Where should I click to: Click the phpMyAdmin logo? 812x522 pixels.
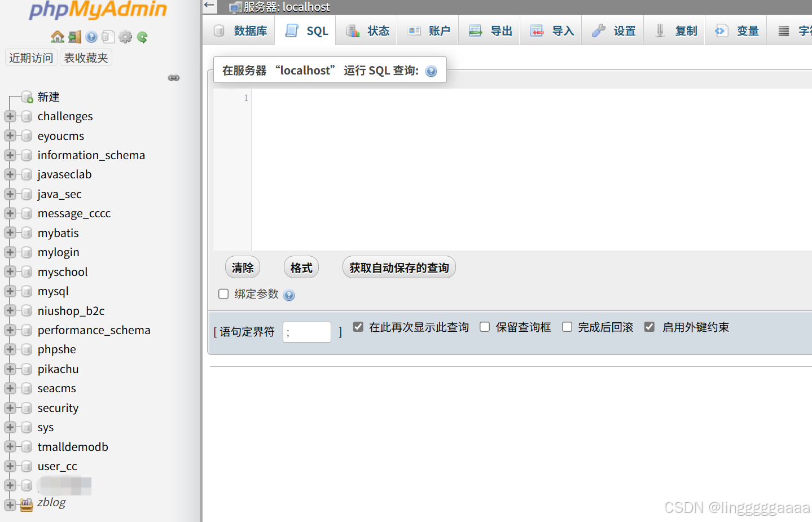[98, 10]
